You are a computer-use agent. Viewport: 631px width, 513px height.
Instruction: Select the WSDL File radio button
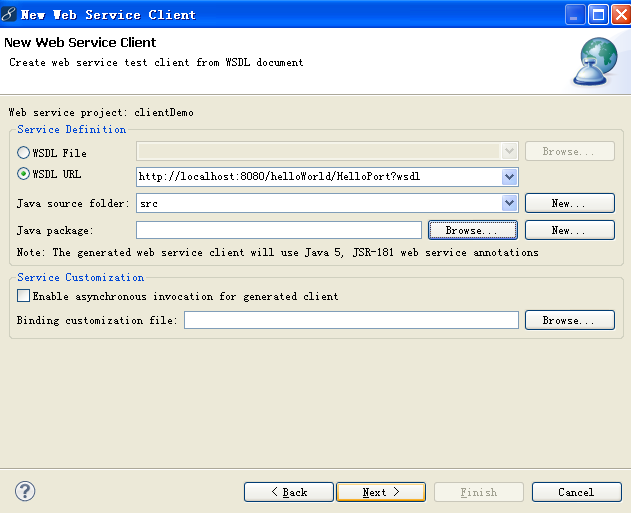pyautogui.click(x=24, y=153)
